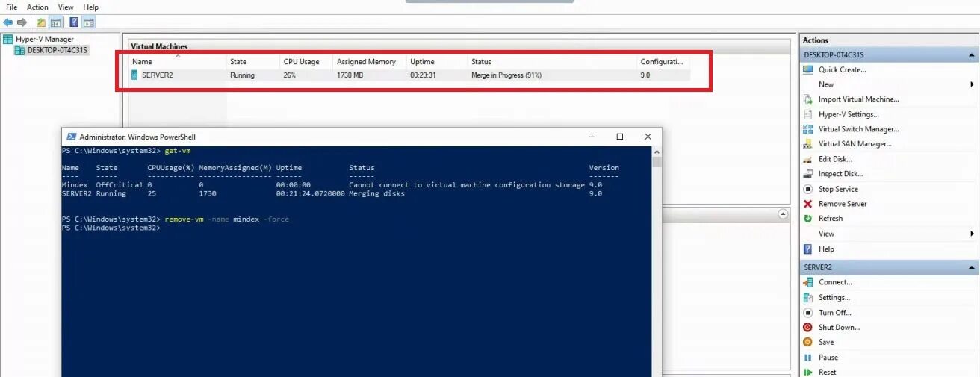Collapse the DESKTOP-0T4C31S actions section
980x377 pixels.
point(973,55)
